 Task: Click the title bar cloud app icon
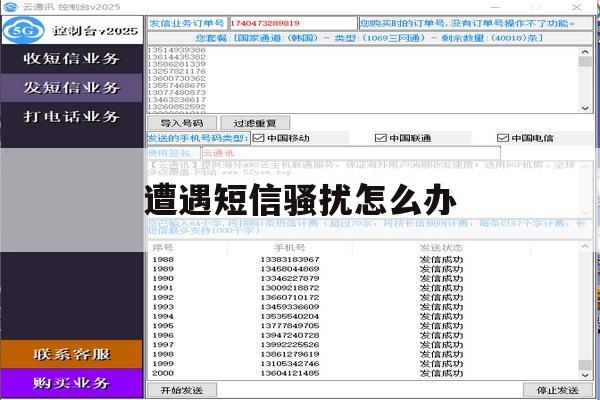10,7
